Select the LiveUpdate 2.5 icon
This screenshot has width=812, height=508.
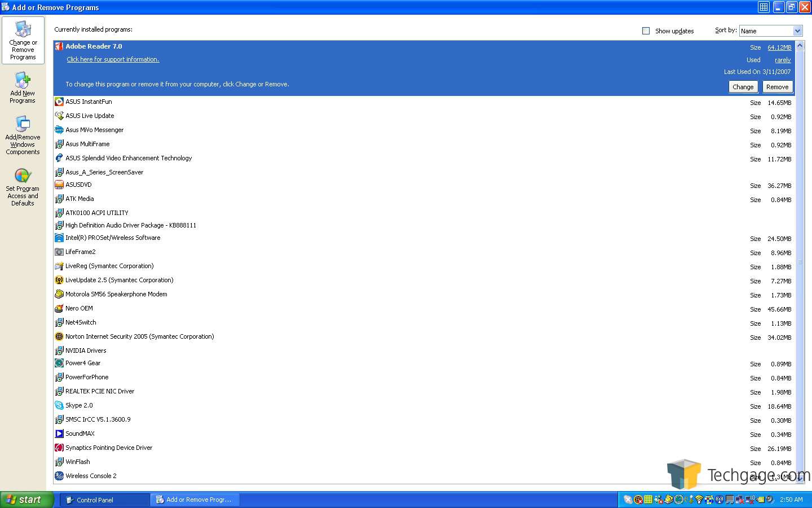coord(59,280)
